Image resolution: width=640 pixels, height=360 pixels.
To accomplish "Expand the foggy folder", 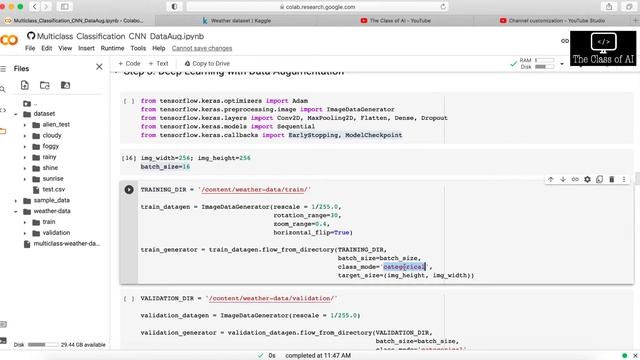I will [25, 147].
